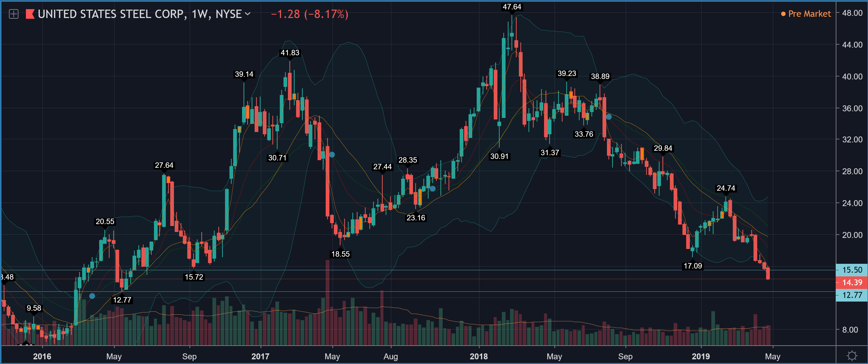Click the blue dot marker after May 2017 drop
The width and height of the screenshot is (868, 364).
332,155
